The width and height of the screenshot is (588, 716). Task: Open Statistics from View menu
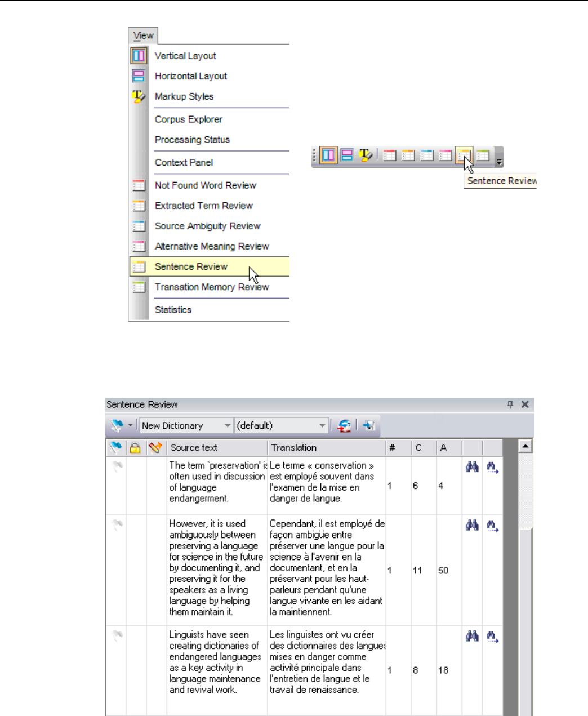pyautogui.click(x=210, y=310)
